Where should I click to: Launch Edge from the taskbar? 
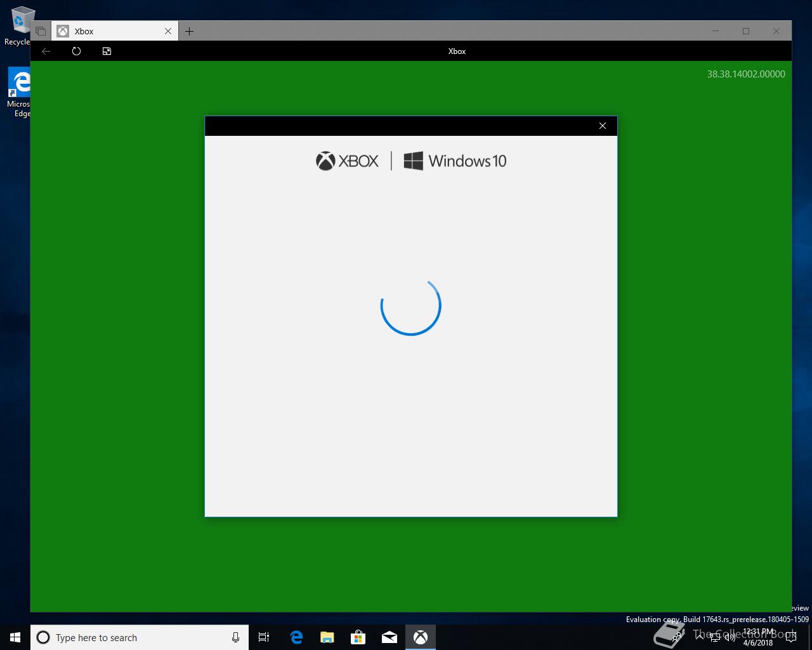click(x=296, y=637)
